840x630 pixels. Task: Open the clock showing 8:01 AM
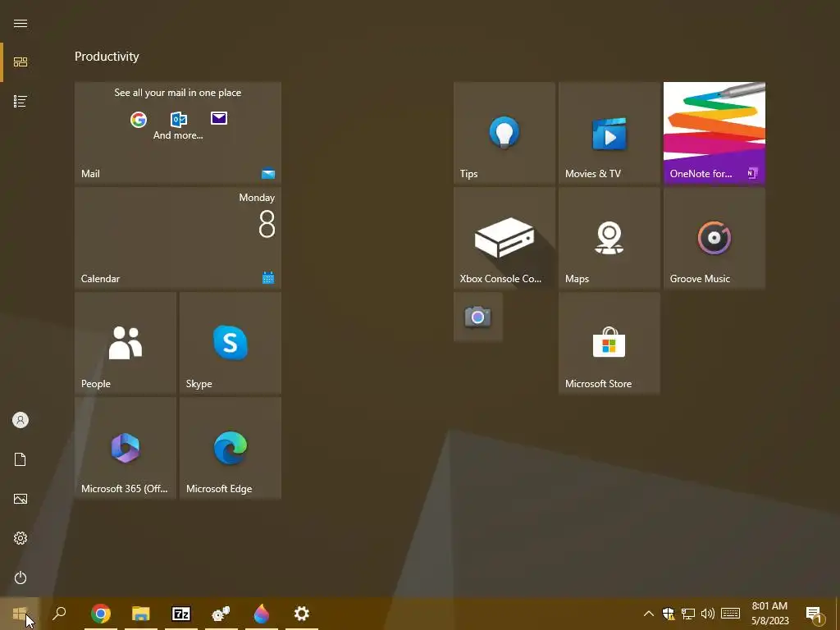point(769,614)
